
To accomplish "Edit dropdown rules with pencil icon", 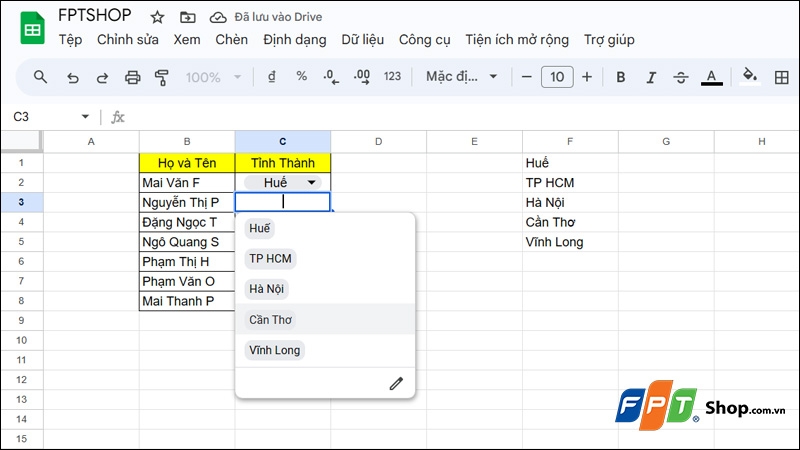I will tap(396, 383).
